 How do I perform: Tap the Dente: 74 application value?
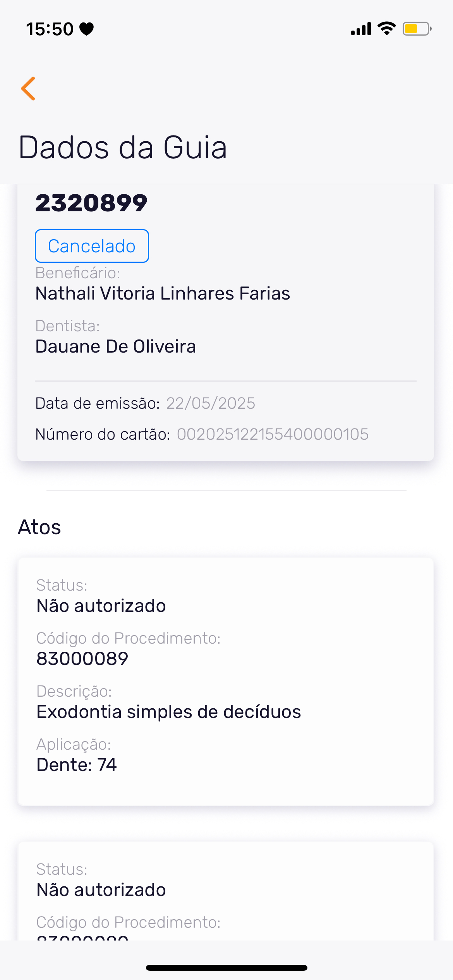(x=77, y=765)
